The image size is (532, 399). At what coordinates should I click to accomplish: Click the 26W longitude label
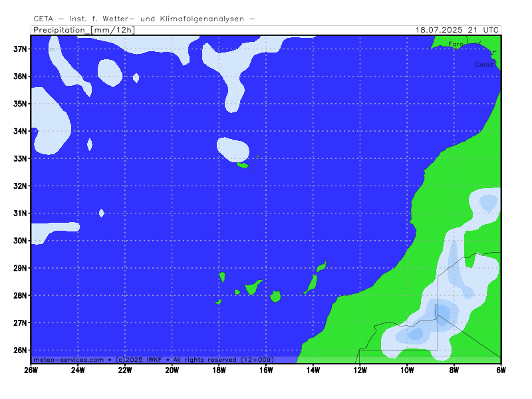31,370
